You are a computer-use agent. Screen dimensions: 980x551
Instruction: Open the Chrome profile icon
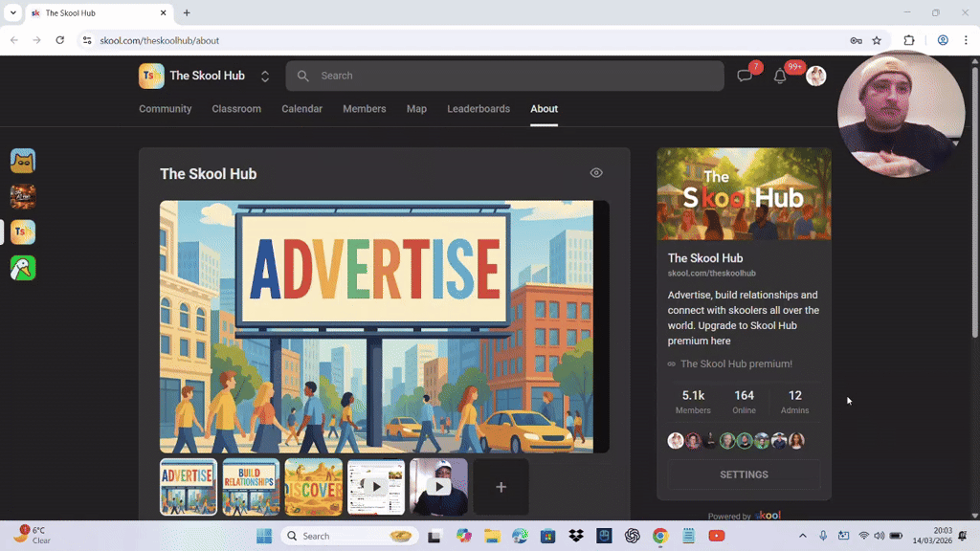pos(943,40)
